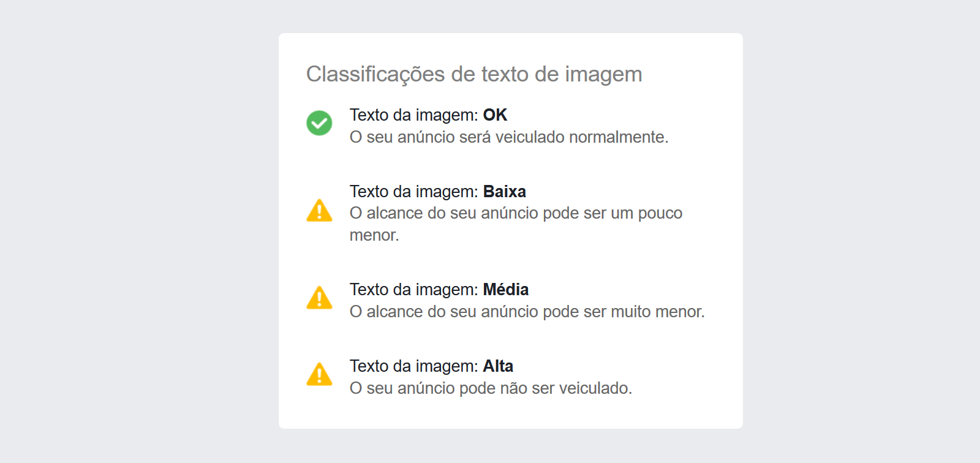Click 'O alcance do seu anúncio pode ser um pouco' line
980x463 pixels.
pos(516,213)
